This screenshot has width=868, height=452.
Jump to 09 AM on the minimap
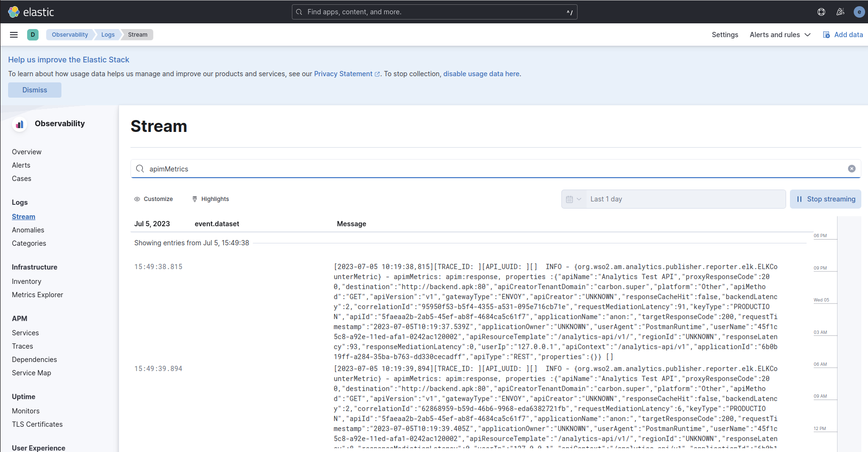tap(820, 396)
